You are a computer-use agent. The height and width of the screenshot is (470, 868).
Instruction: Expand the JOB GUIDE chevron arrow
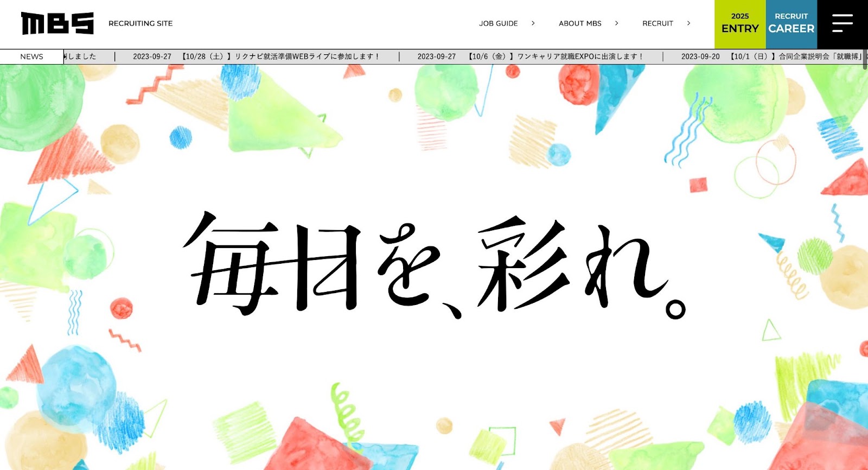(533, 23)
